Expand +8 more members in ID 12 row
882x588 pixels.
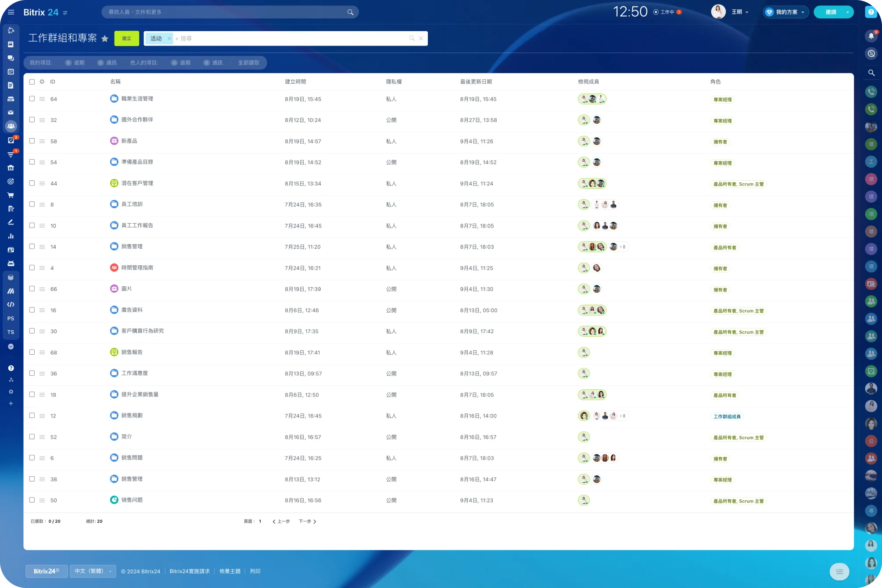(623, 416)
